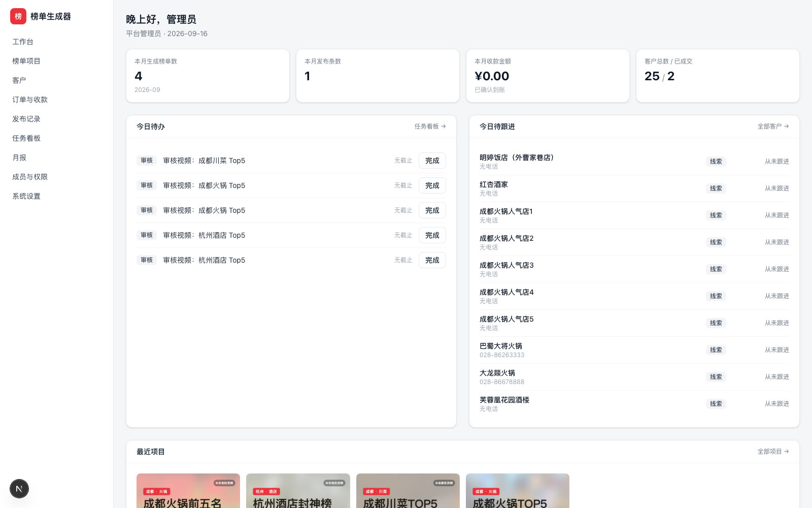Follow the 全部客户 → link
This screenshot has width=812, height=508.
pos(773,126)
